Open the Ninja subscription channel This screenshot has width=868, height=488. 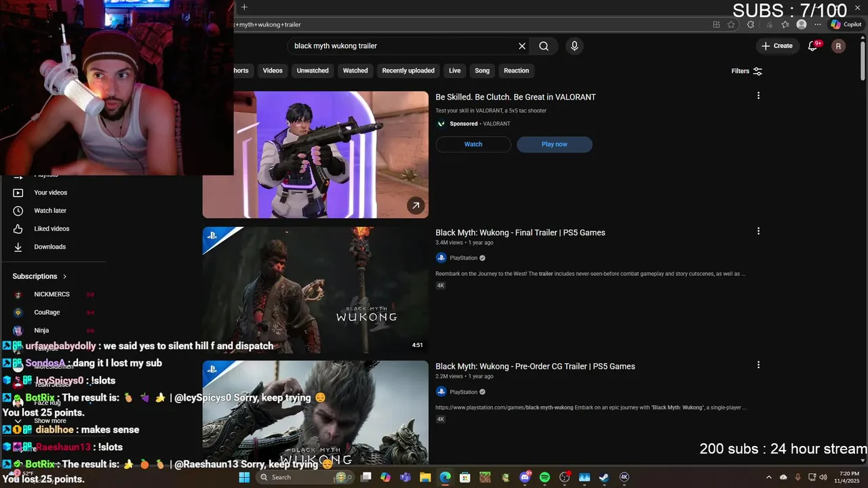(42, 331)
